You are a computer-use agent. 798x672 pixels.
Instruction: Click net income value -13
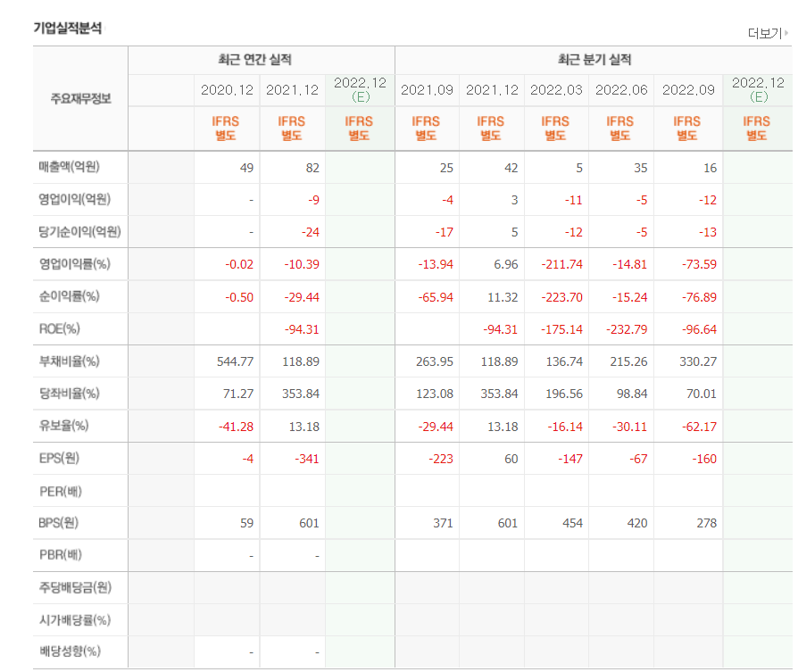708,233
